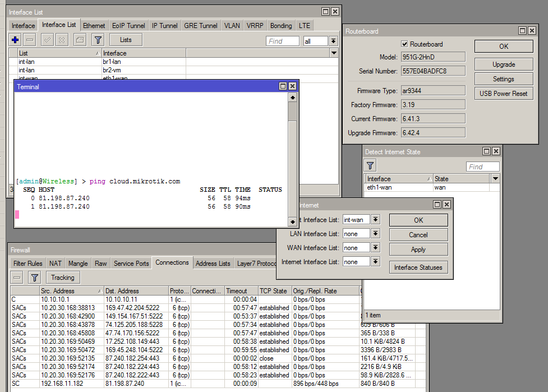548x392 pixels.
Task: Switch to the Ethernet tab
Action: pos(94,25)
